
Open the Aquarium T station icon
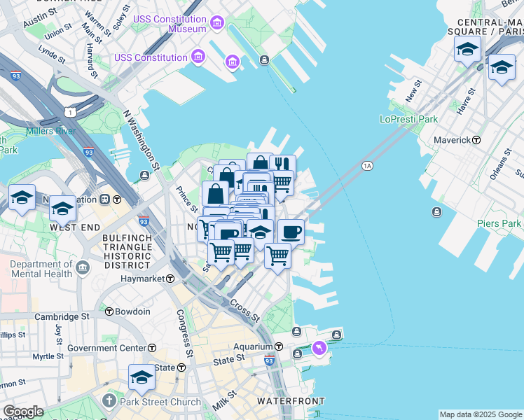point(279,346)
